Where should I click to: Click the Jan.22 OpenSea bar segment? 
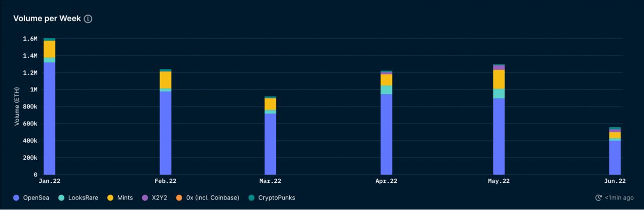[49, 118]
